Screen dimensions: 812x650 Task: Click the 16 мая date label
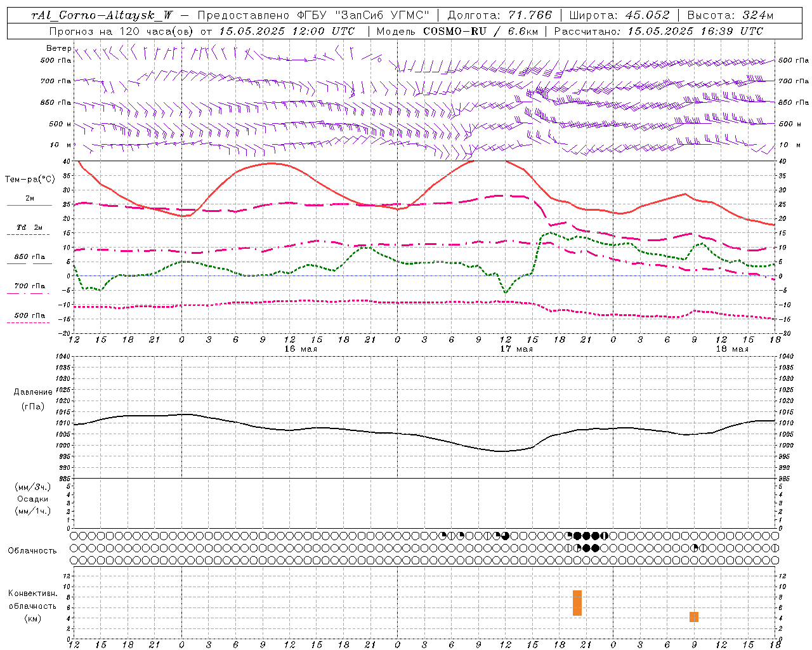pos(301,348)
